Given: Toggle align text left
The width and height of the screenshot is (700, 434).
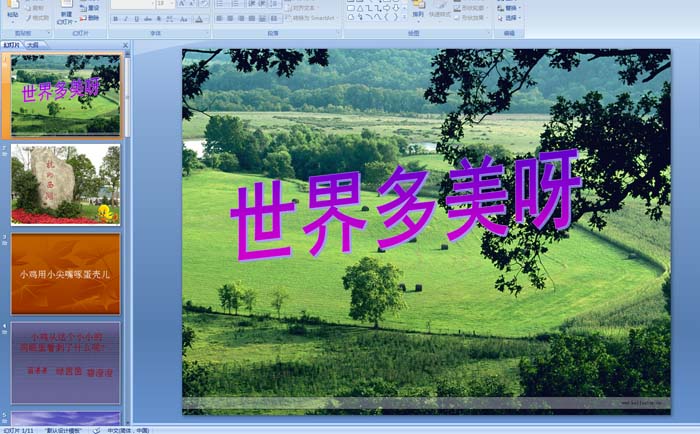Looking at the screenshot, I should [220, 18].
